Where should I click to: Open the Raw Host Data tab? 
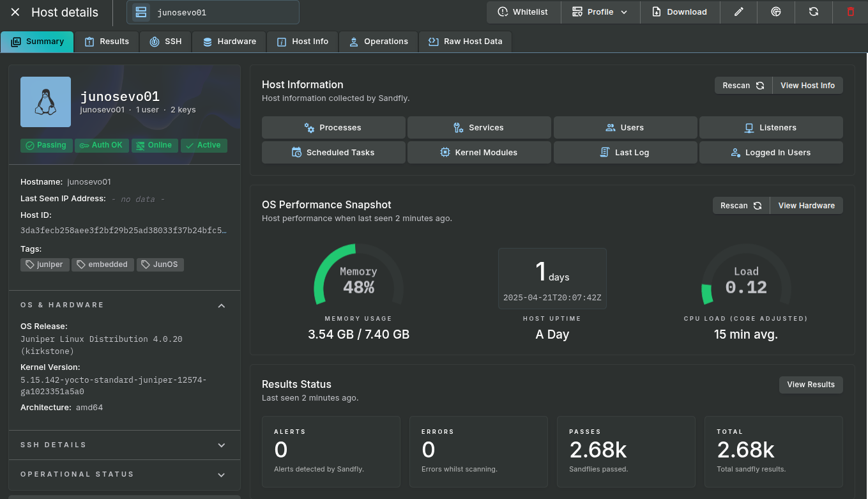click(x=465, y=42)
